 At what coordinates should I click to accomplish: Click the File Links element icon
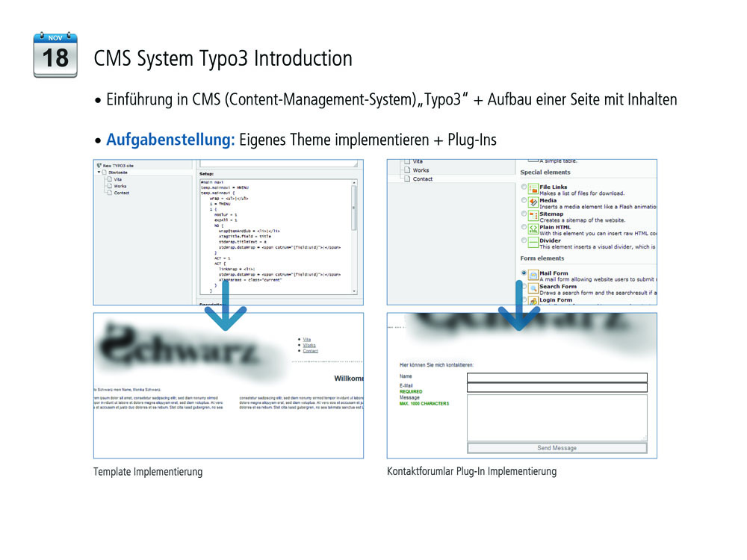533,189
